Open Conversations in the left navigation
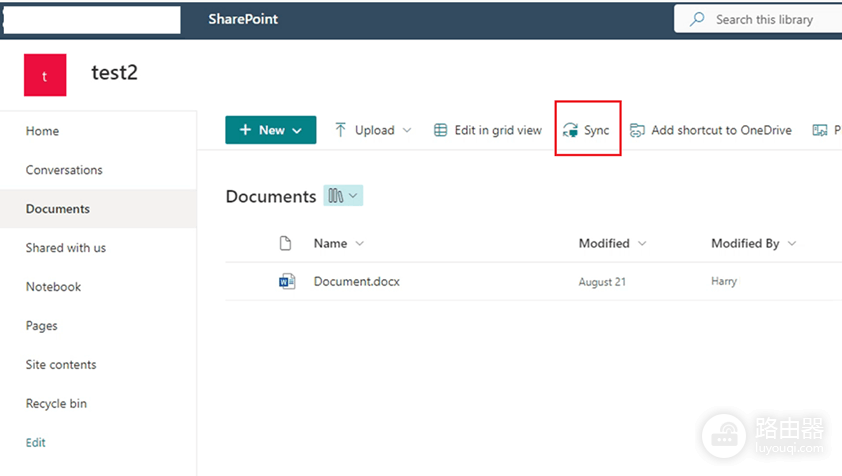The image size is (842, 476). pyautogui.click(x=64, y=170)
